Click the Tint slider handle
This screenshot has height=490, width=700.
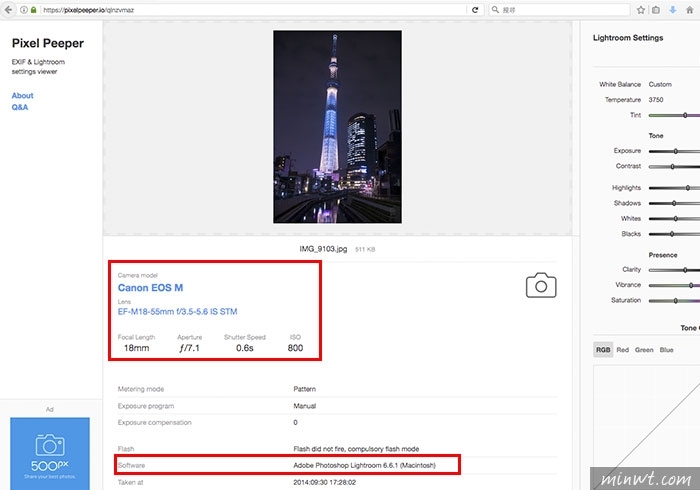tap(685, 115)
